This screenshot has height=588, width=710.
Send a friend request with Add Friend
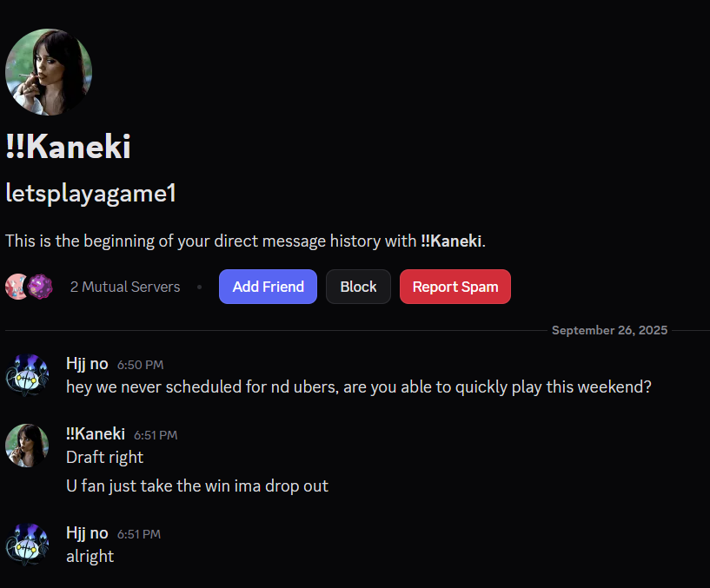coord(268,287)
